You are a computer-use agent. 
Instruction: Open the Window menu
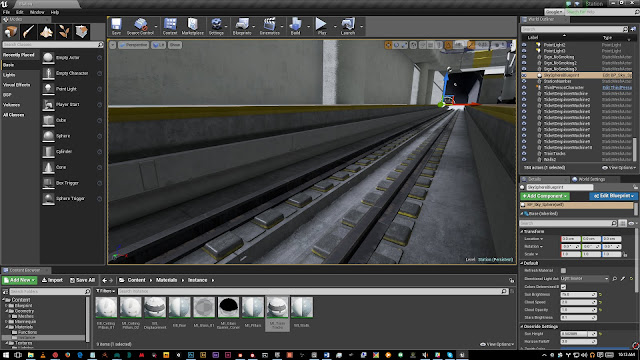[x=37, y=12]
